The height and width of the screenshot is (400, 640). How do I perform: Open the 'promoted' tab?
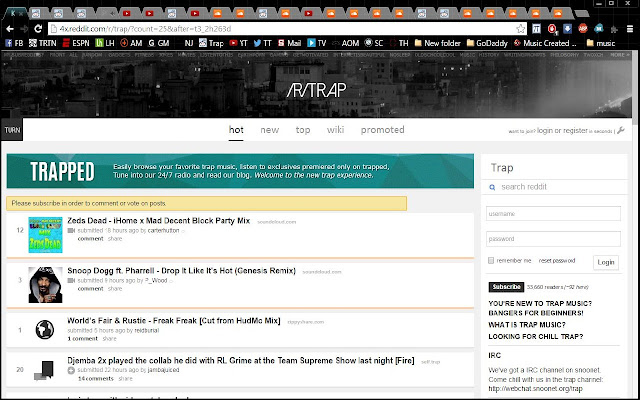382,130
